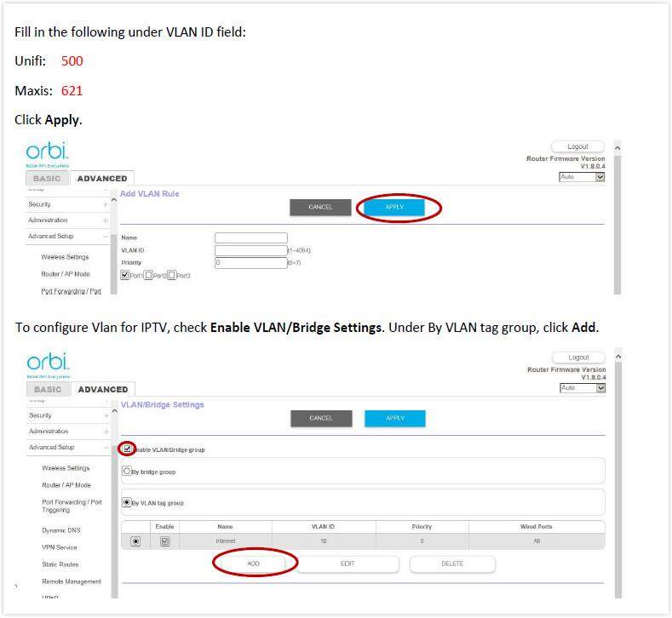Click Add under the VLAN tag group table
The height and width of the screenshot is (618, 672).
pos(253,564)
